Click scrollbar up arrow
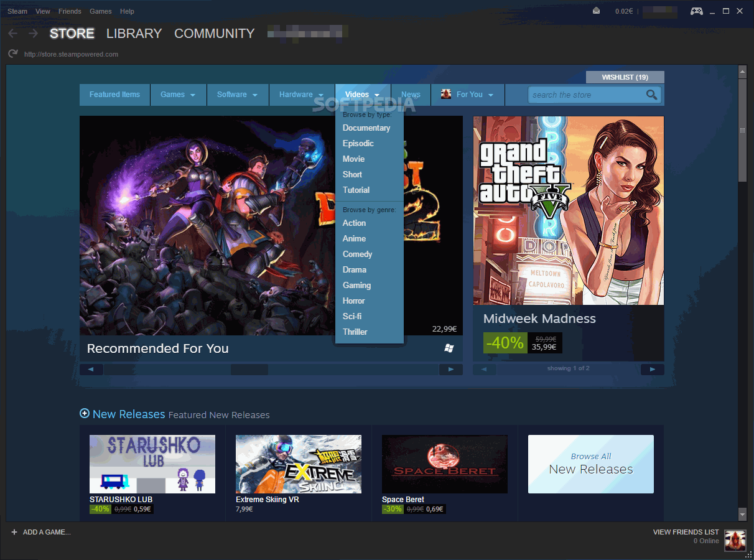Screen dimensions: 754x560 pyautogui.click(x=742, y=72)
